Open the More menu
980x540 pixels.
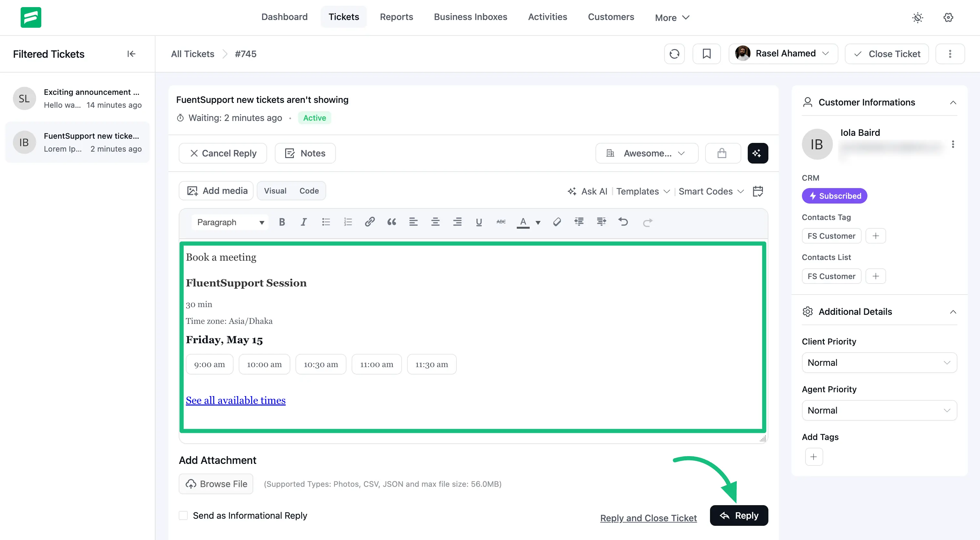(672, 17)
